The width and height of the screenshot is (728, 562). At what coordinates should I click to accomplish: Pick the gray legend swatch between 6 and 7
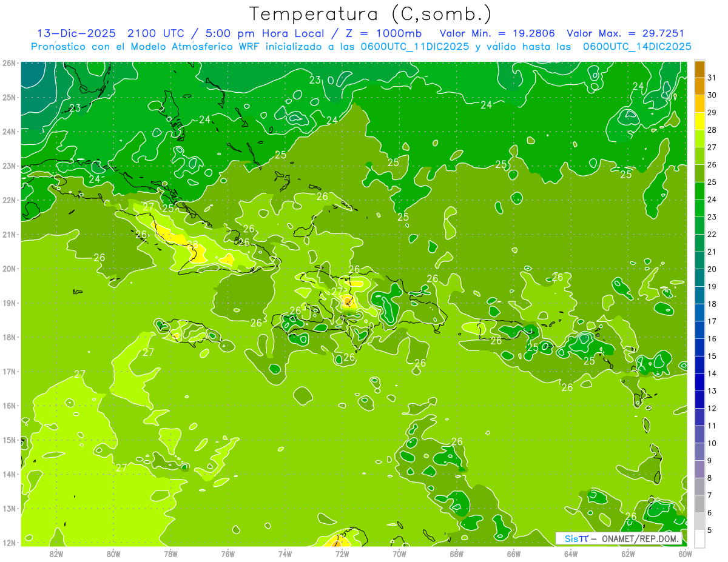(699, 504)
